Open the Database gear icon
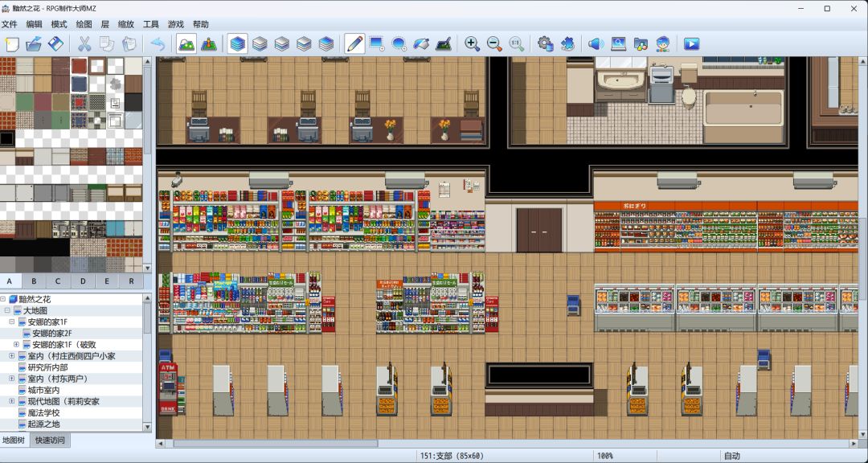Screen dimensions: 868x463 pyautogui.click(x=546, y=44)
